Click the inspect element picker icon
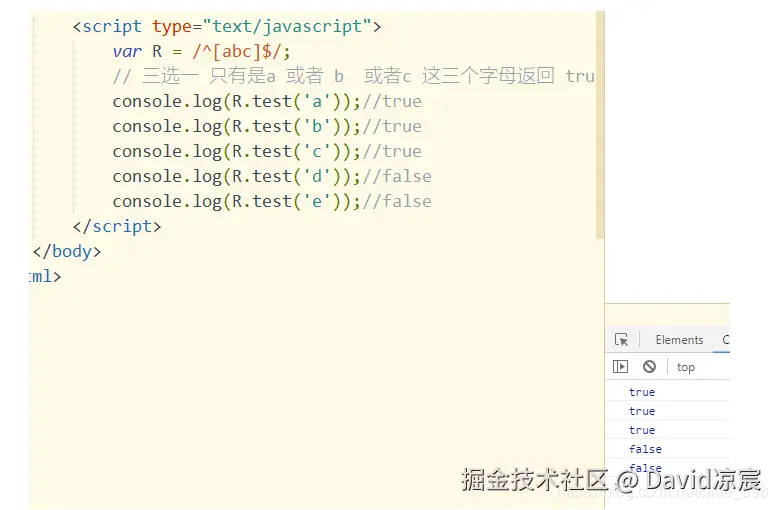 (621, 339)
